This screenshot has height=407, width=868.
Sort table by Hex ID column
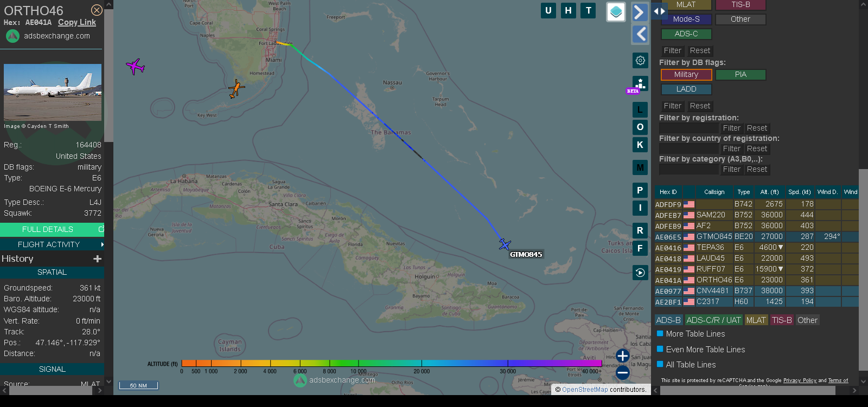pos(668,192)
